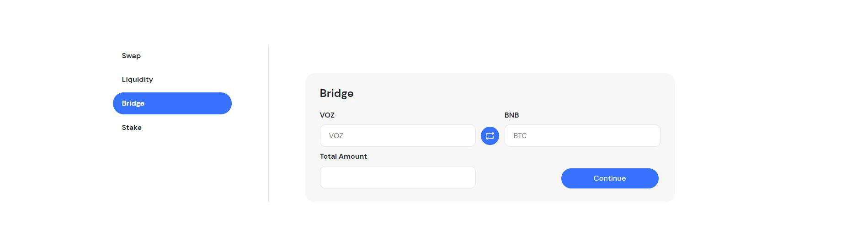Viewport: 868px width, 247px height.
Task: Click the Total Amount label
Action: click(343, 156)
